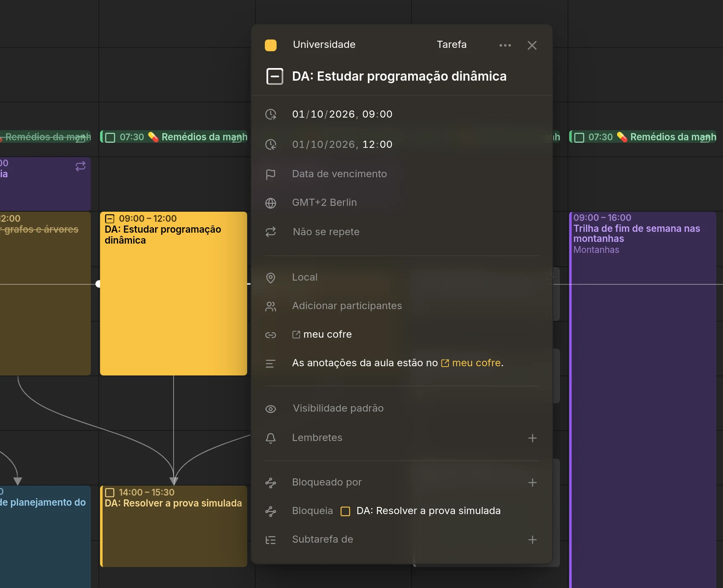Edit start date 01/10/2026, 09:00
Screen dimensions: 723x588
[342, 114]
